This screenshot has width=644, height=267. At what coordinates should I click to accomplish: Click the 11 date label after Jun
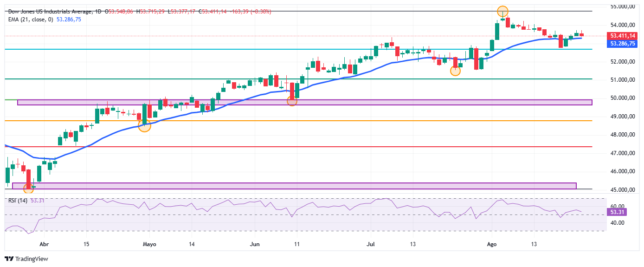(296, 244)
